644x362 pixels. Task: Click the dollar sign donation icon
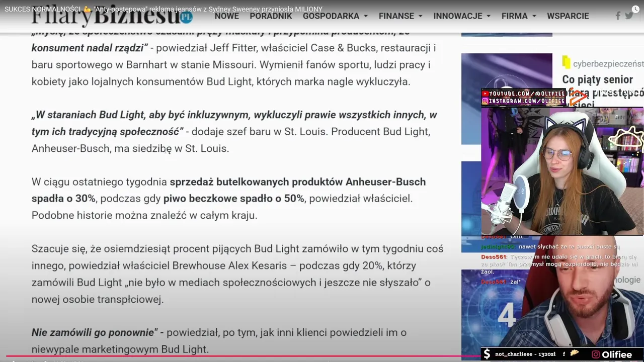click(487, 354)
